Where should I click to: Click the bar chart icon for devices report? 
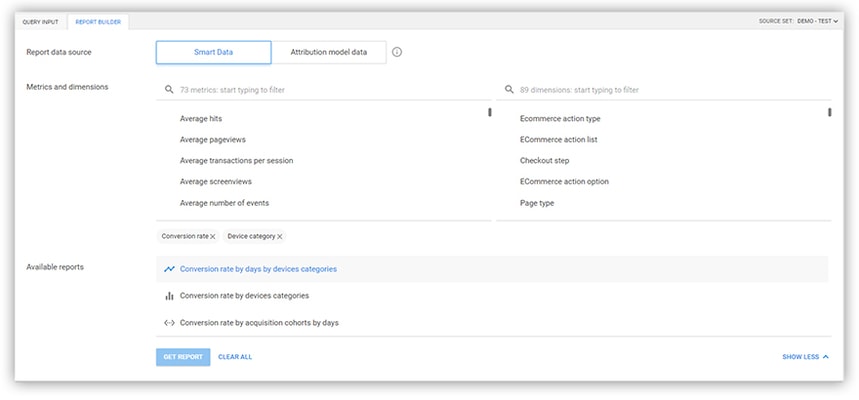tap(170, 296)
